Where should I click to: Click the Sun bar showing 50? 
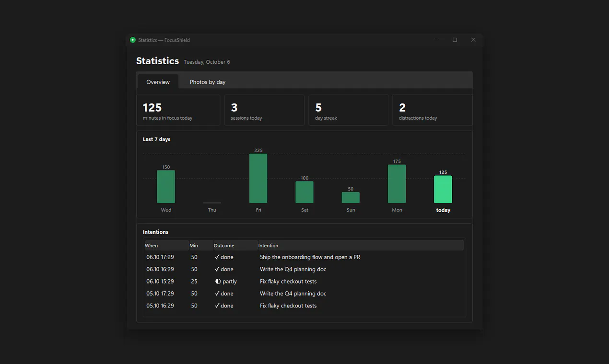tap(351, 198)
